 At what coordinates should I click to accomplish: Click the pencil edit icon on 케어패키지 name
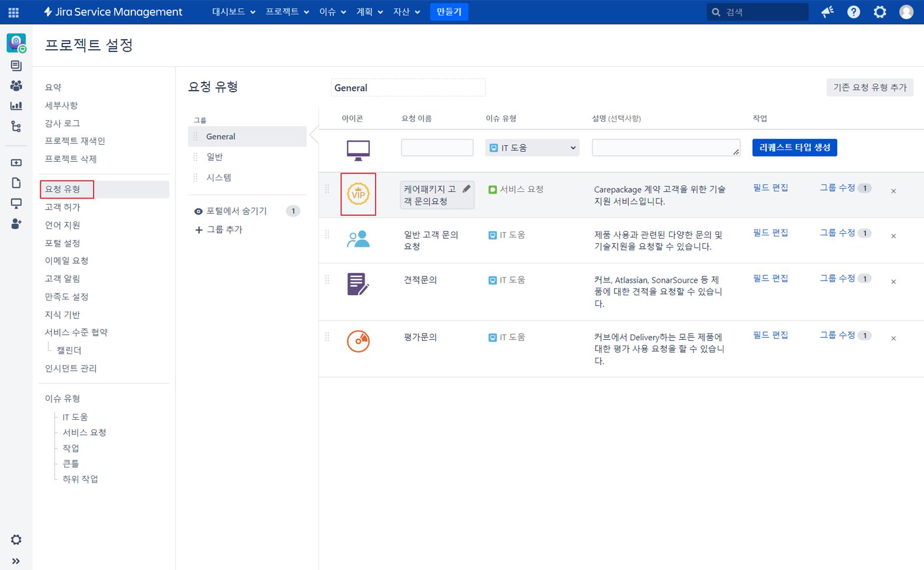tap(466, 189)
